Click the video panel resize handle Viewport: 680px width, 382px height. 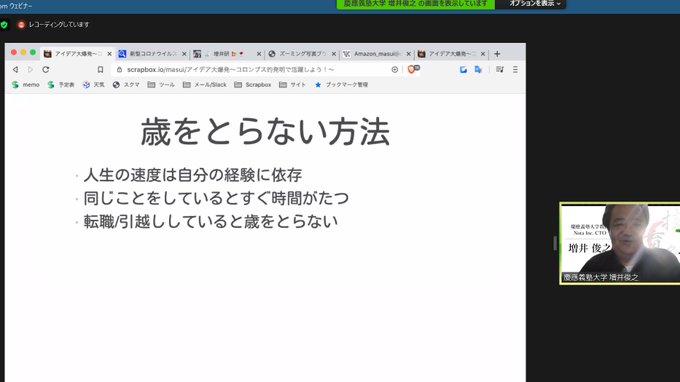555,243
